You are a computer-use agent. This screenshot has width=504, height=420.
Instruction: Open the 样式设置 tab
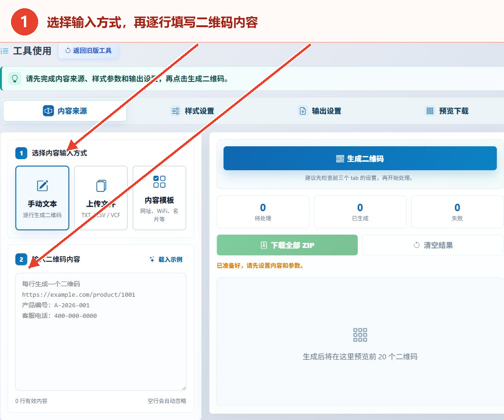point(192,111)
